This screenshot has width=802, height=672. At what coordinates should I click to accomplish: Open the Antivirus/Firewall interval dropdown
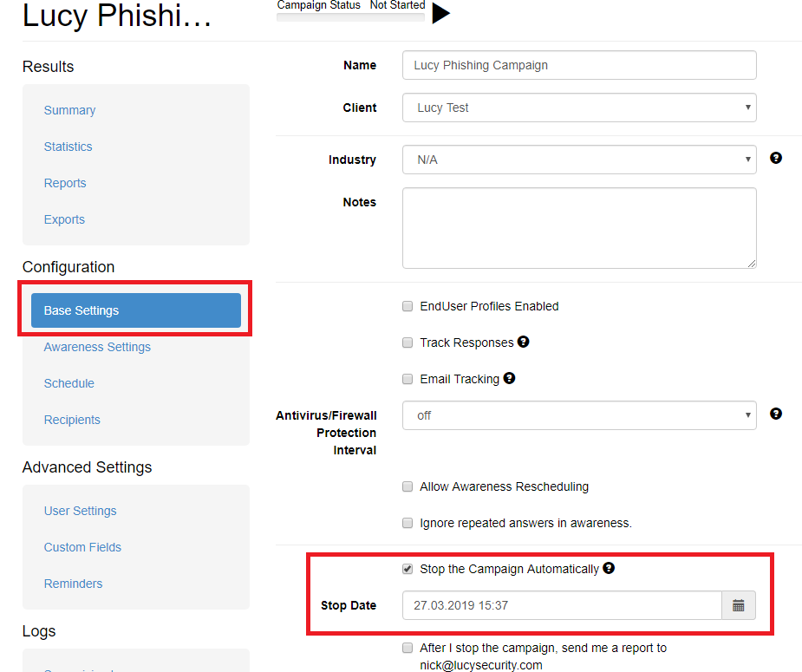(x=579, y=415)
